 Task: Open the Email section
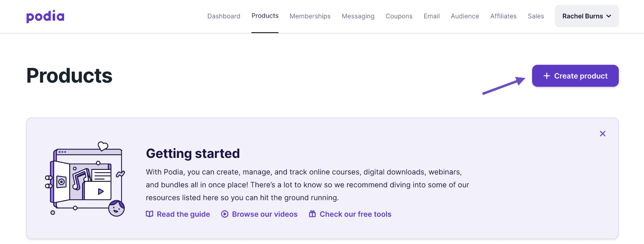[431, 16]
